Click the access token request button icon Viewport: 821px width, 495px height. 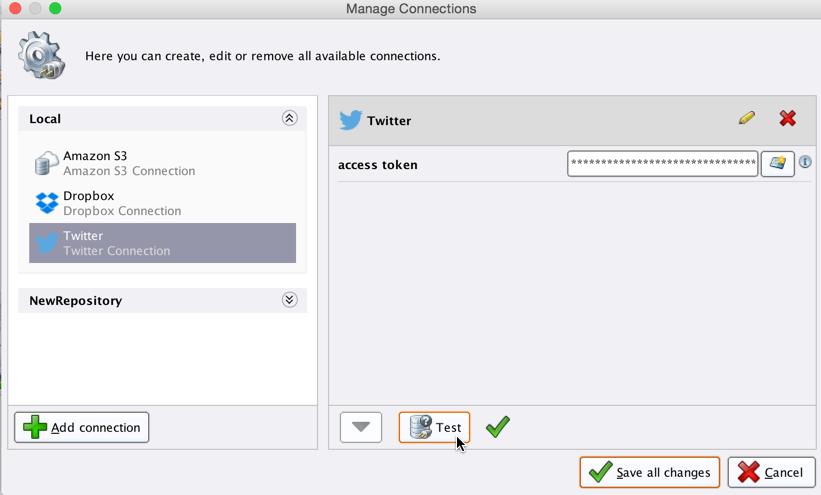(x=777, y=163)
